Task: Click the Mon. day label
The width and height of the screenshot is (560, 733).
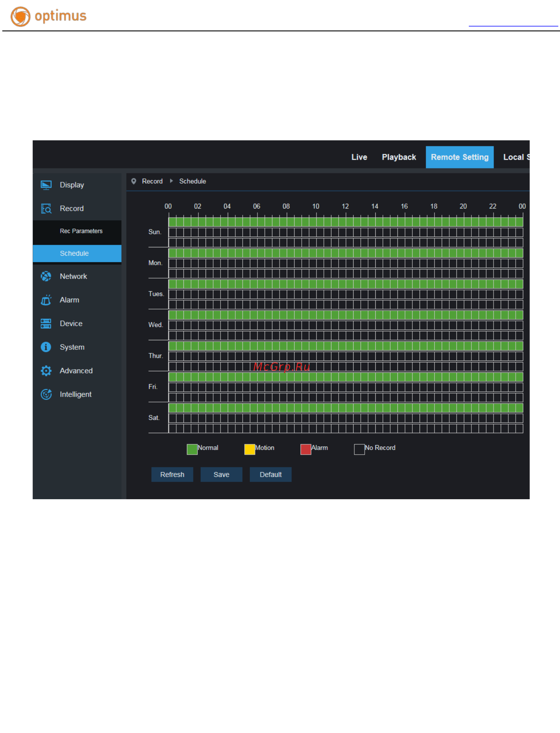Action: pos(155,263)
